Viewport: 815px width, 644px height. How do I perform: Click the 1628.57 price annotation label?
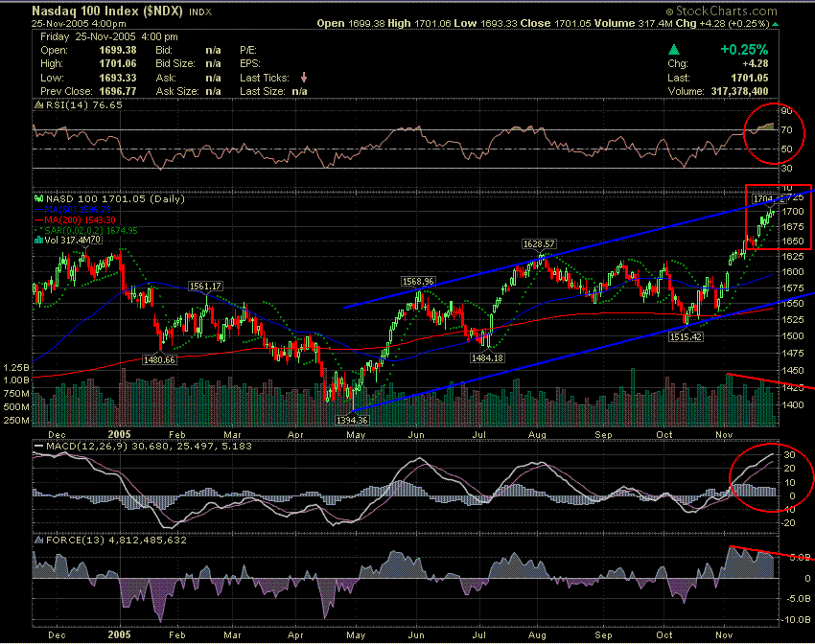pos(541,243)
